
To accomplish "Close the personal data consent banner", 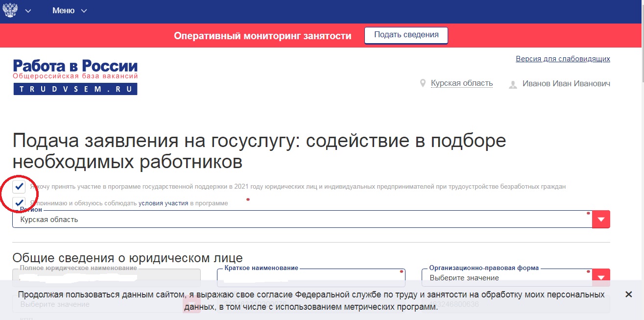I will [629, 295].
